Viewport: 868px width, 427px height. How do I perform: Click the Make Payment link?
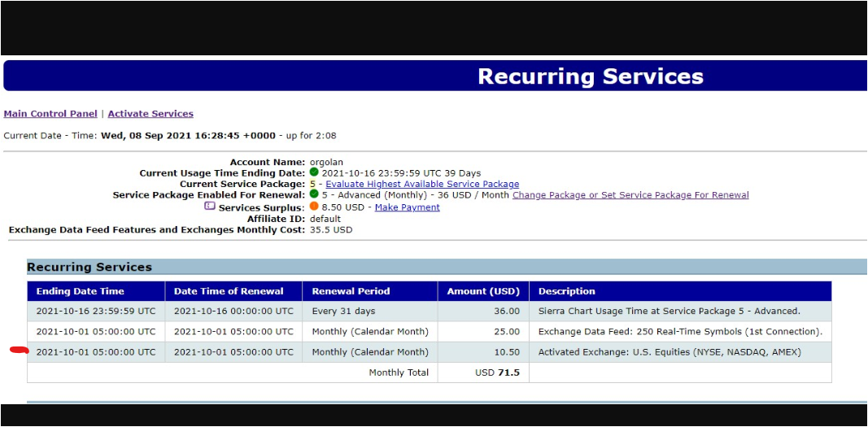tap(408, 207)
